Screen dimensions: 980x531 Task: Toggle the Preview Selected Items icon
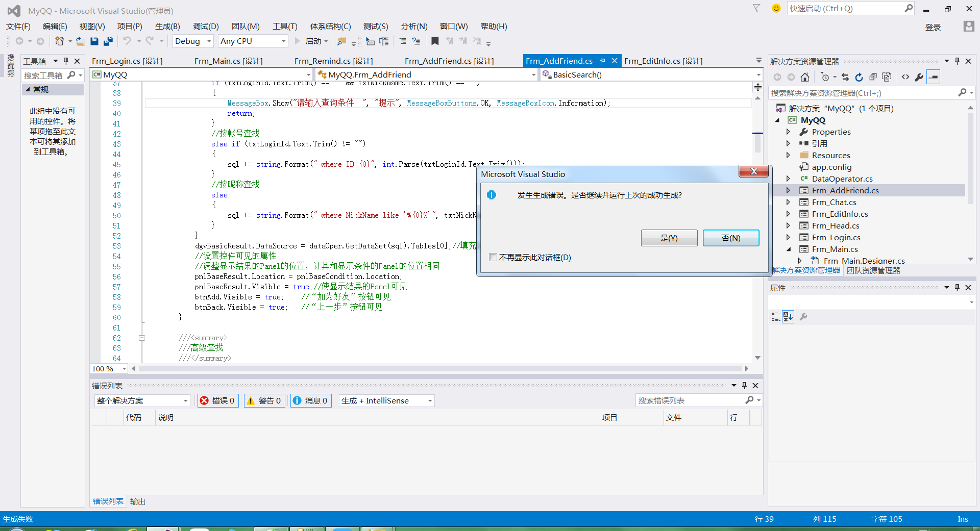(934, 77)
